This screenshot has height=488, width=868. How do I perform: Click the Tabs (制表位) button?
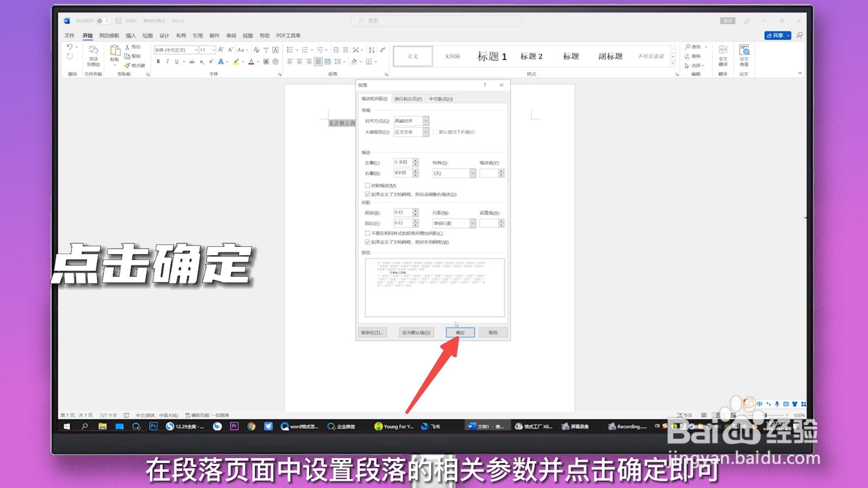372,332
